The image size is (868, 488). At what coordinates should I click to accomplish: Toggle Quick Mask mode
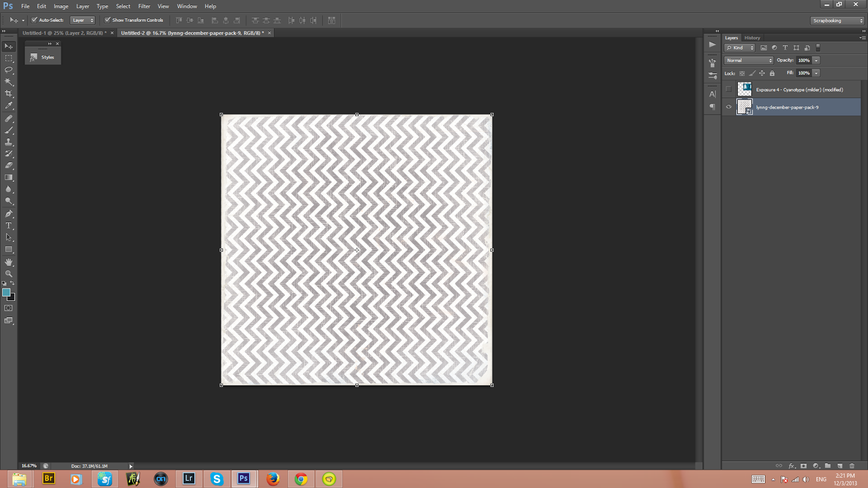9,308
